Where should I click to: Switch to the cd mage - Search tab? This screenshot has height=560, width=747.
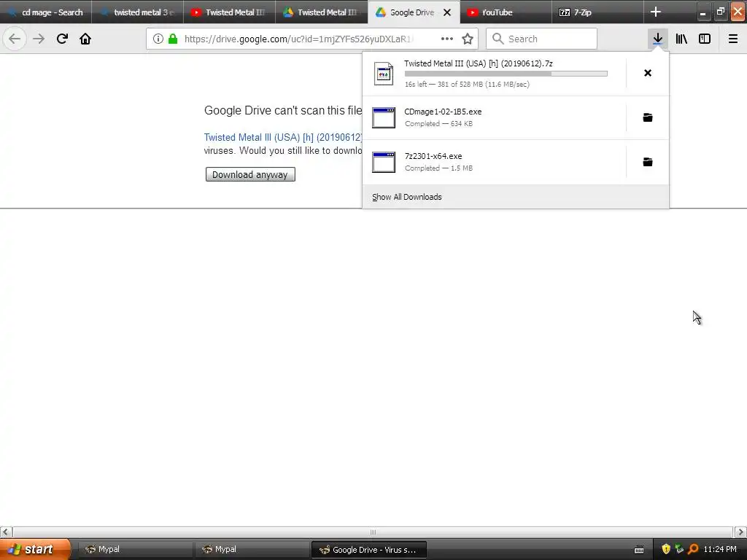click(46, 12)
